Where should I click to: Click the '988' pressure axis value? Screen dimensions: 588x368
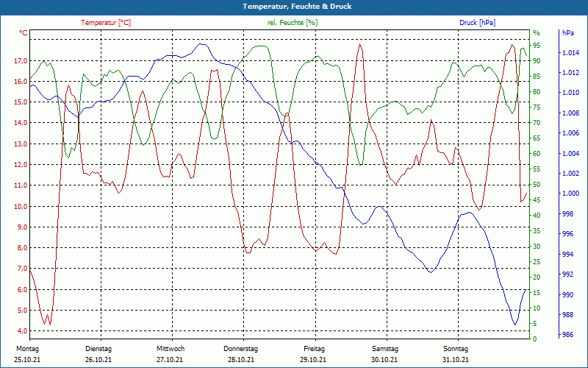click(567, 315)
